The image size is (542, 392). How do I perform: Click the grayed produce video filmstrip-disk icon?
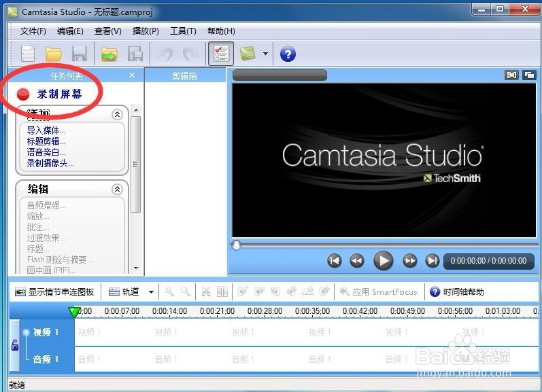coord(135,54)
